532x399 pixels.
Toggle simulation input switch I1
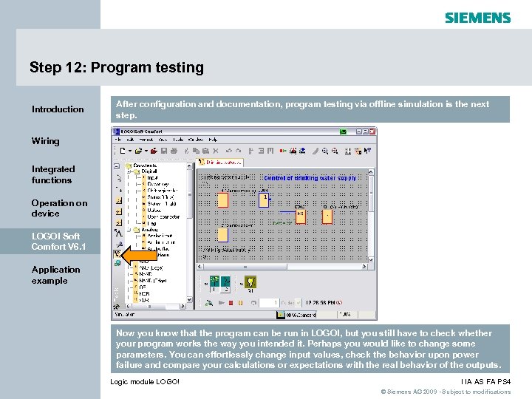(x=214, y=284)
